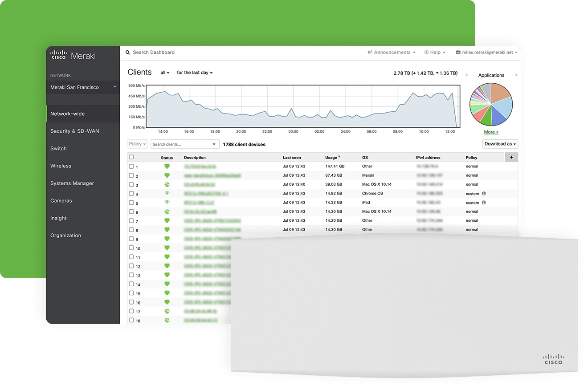Open the Meraki San Francisco network dropdown
The image size is (588, 390).
coord(83,87)
